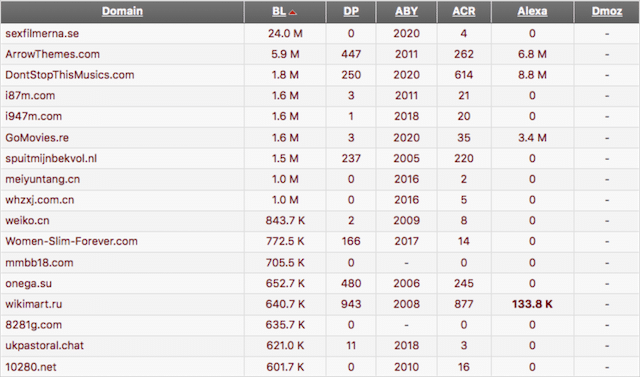The height and width of the screenshot is (377, 640).
Task: Sort by the DP column header
Action: [x=351, y=11]
